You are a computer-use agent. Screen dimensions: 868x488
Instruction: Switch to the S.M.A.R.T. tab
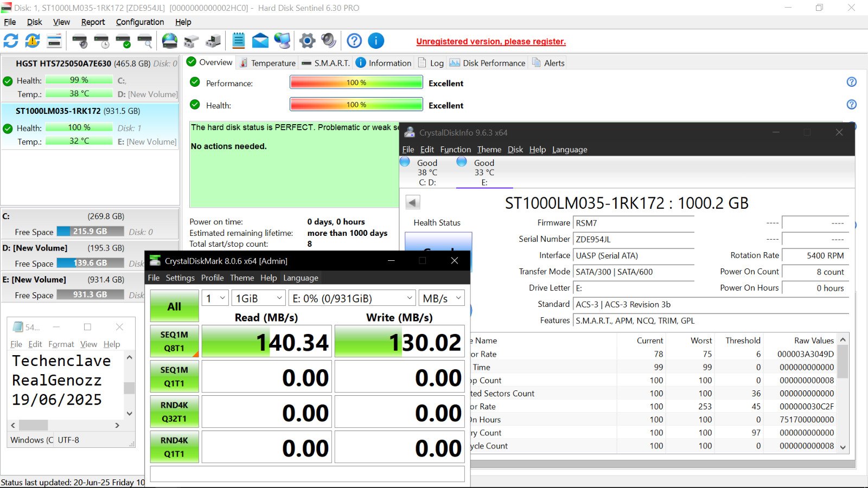coord(326,63)
